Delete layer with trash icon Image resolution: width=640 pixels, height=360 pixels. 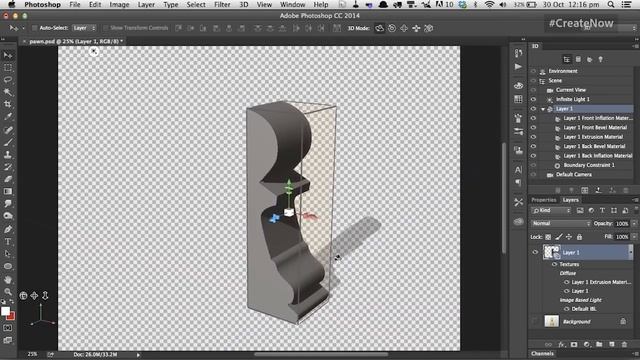click(x=624, y=344)
